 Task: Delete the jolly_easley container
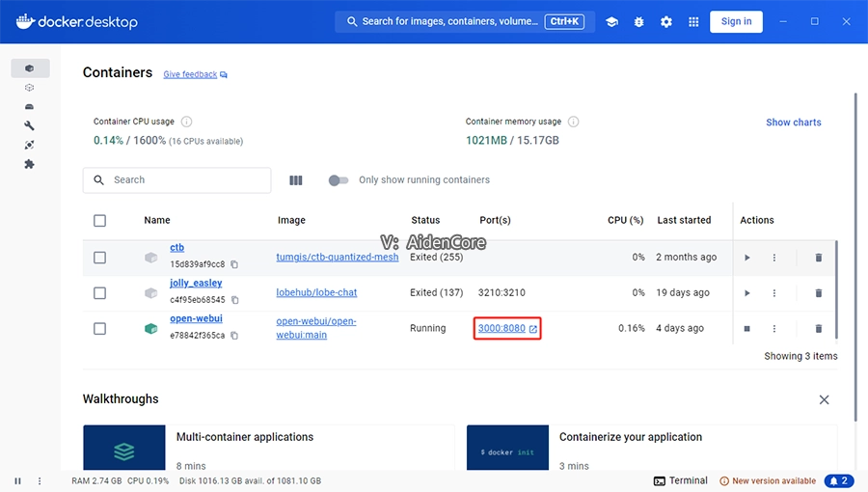(x=819, y=293)
